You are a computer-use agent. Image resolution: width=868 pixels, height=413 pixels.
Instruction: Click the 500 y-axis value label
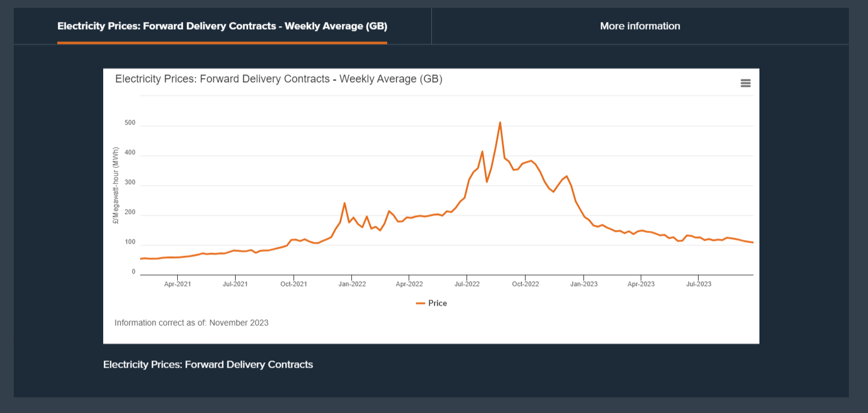pyautogui.click(x=129, y=123)
